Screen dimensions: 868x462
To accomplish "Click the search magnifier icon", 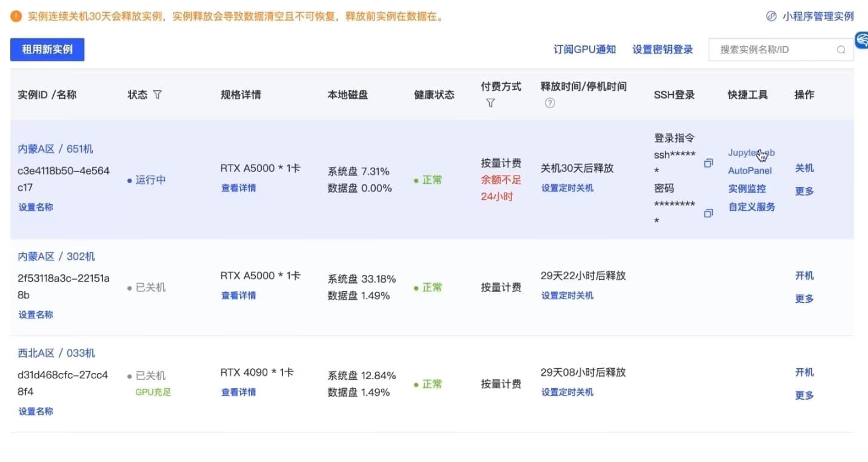I will tap(841, 50).
